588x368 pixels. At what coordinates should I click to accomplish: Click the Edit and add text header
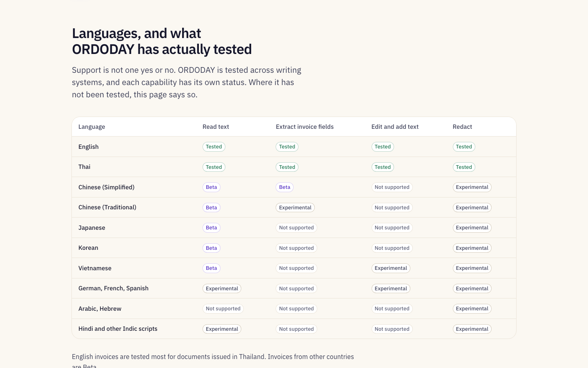pos(395,127)
